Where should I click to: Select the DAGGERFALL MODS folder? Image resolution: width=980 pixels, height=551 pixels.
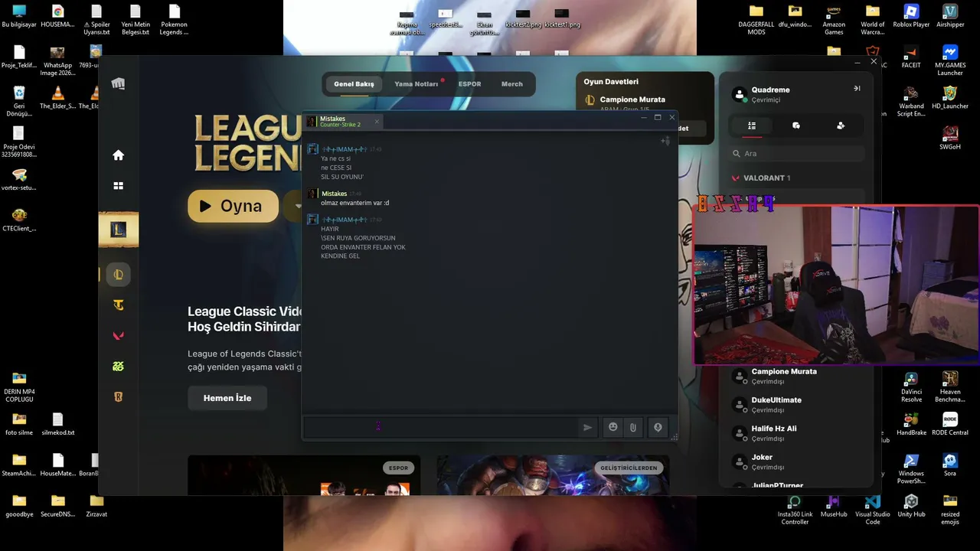[x=756, y=21]
